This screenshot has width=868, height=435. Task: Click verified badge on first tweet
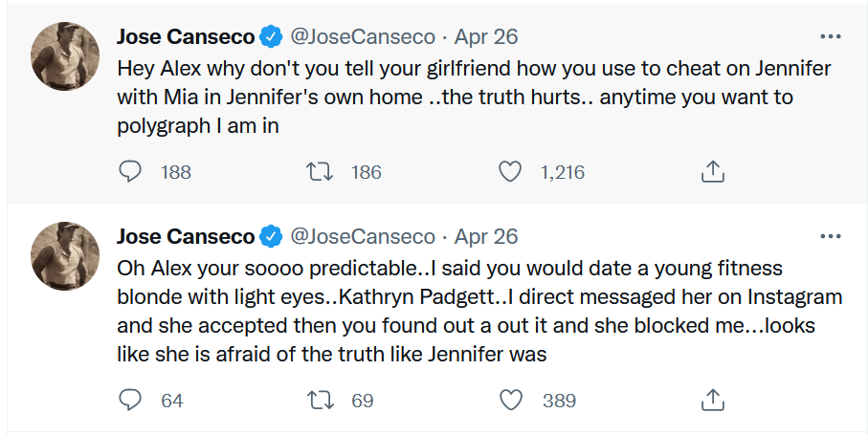pos(271,37)
